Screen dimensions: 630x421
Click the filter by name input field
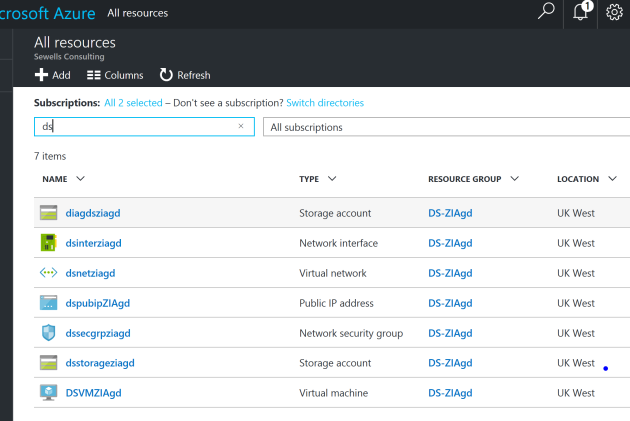tap(135, 126)
